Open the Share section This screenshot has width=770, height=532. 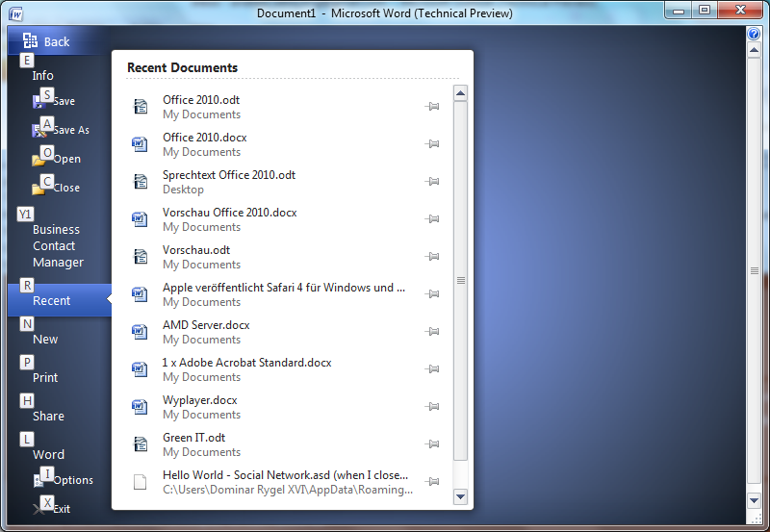[x=48, y=417]
